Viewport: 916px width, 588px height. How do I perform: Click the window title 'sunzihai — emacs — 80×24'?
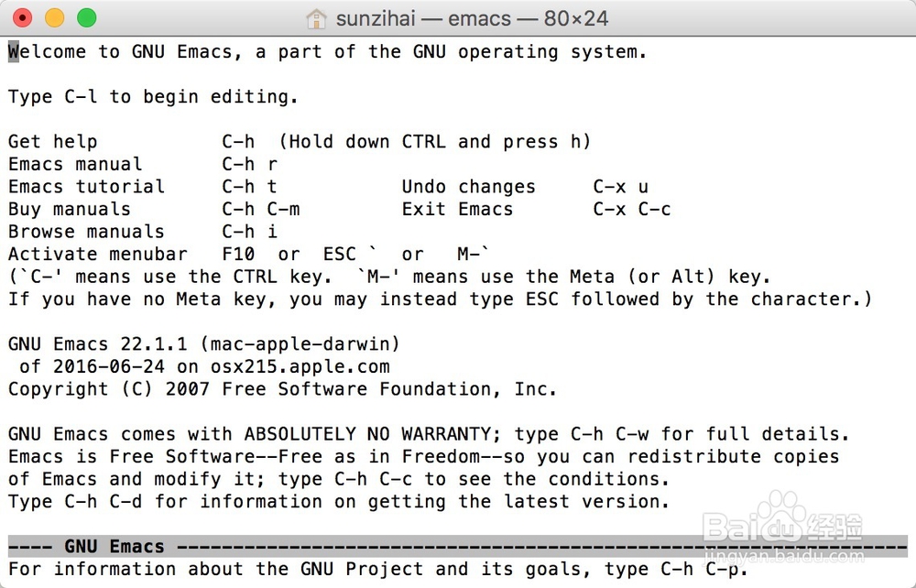(x=472, y=18)
